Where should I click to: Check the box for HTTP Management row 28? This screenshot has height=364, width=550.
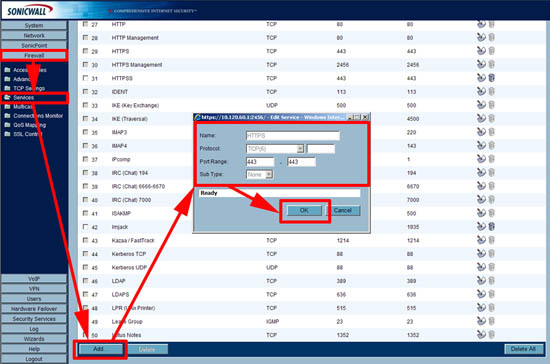pyautogui.click(x=85, y=38)
